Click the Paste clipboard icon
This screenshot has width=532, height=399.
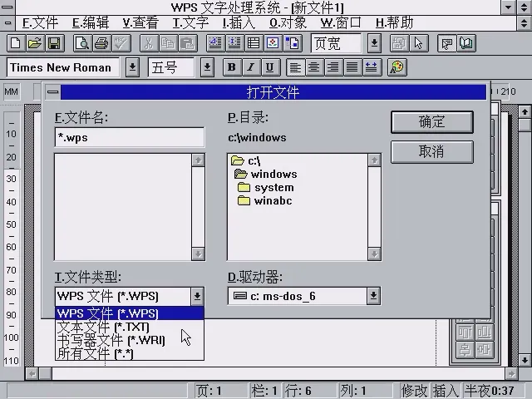[x=187, y=43]
